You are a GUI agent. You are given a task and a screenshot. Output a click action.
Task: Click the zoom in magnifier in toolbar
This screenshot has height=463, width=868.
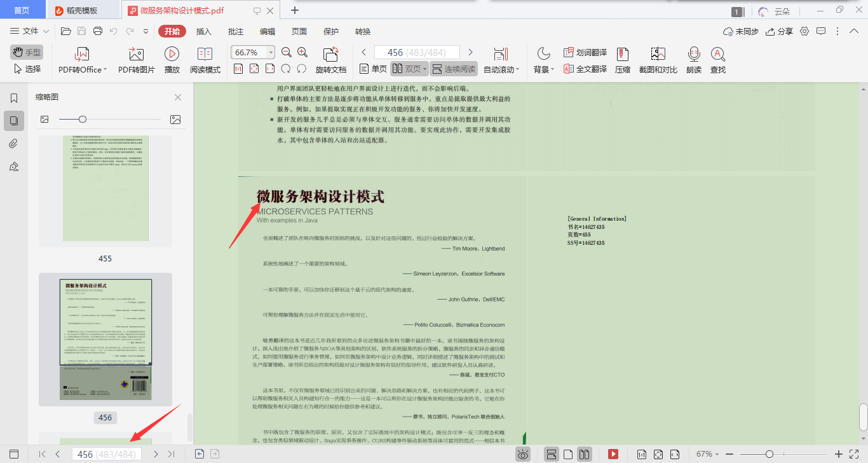click(302, 52)
